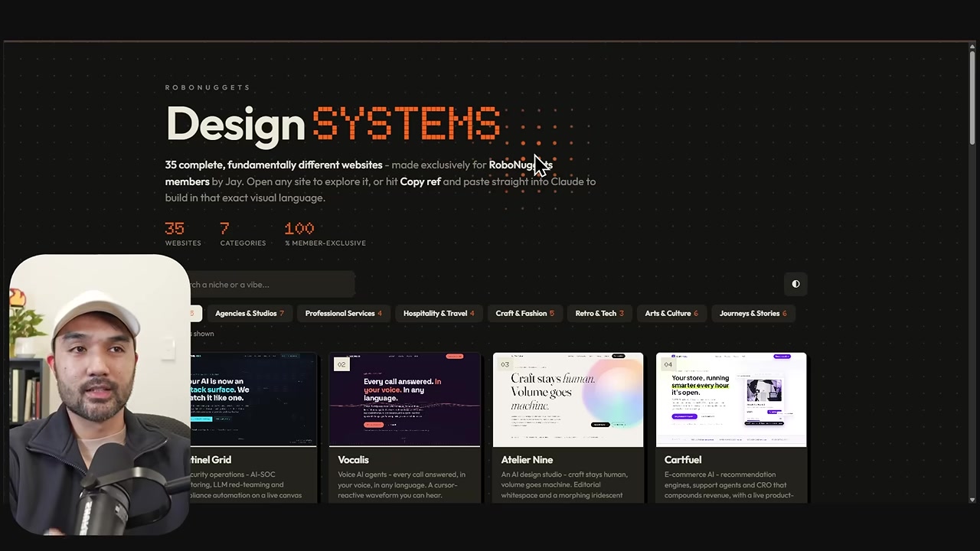Filter by Agencies & Studios category
Image resolution: width=980 pixels, height=551 pixels.
250,313
